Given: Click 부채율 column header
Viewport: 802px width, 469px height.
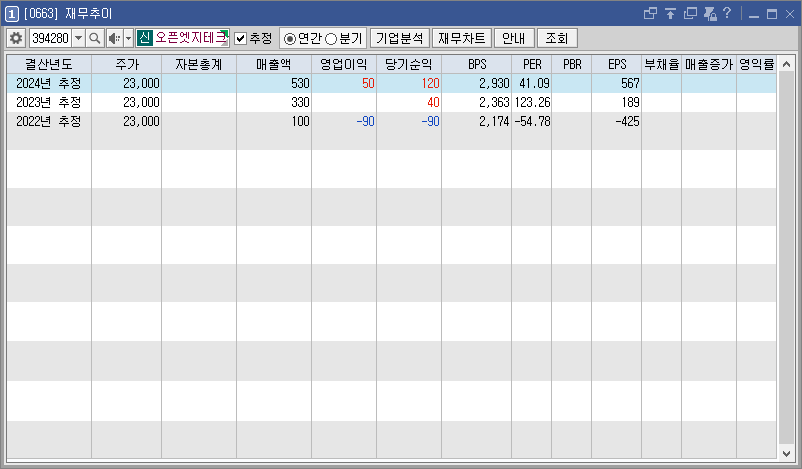Looking at the screenshot, I should (x=662, y=64).
